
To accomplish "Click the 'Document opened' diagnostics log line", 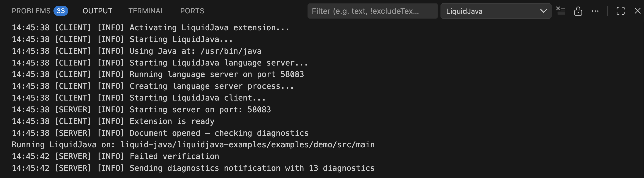I will point(219,133).
